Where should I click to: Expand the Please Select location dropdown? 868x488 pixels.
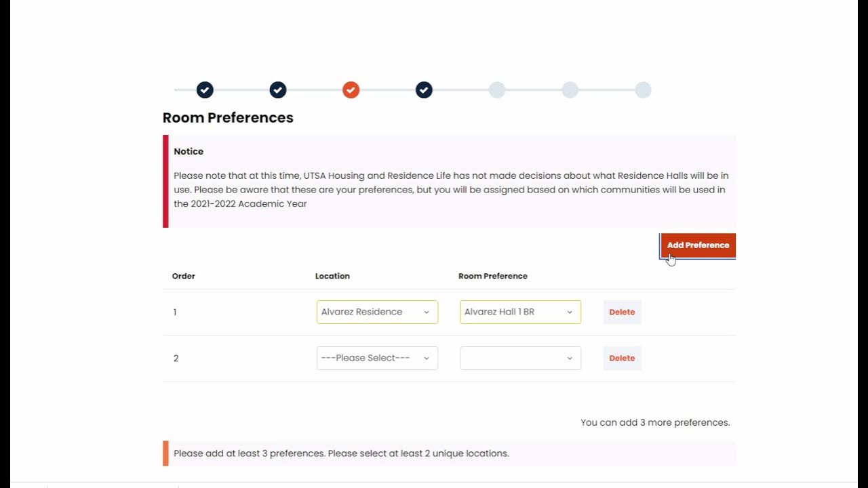[377, 358]
